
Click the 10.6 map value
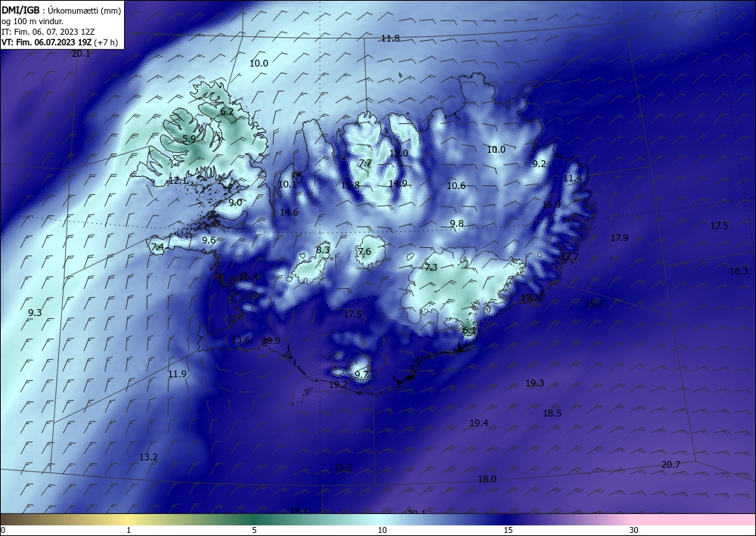[x=456, y=185]
